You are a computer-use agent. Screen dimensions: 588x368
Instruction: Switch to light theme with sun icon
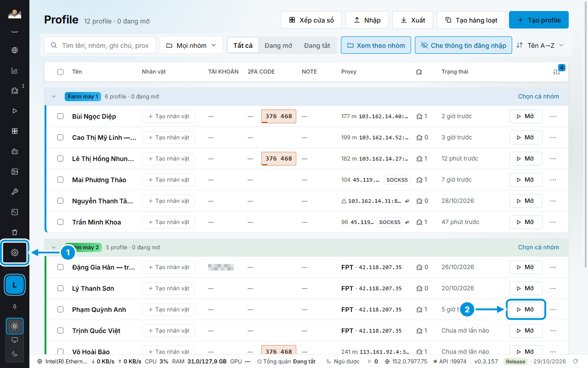[15, 326]
